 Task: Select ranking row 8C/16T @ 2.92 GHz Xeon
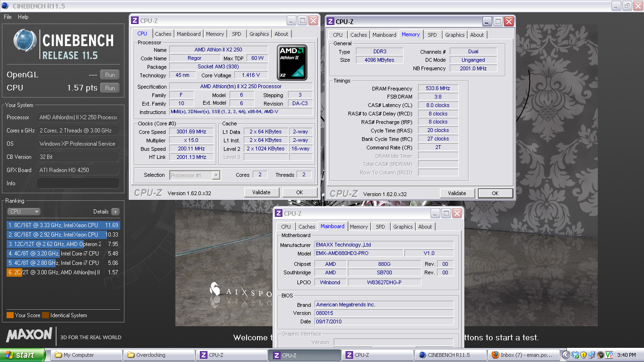click(x=63, y=235)
